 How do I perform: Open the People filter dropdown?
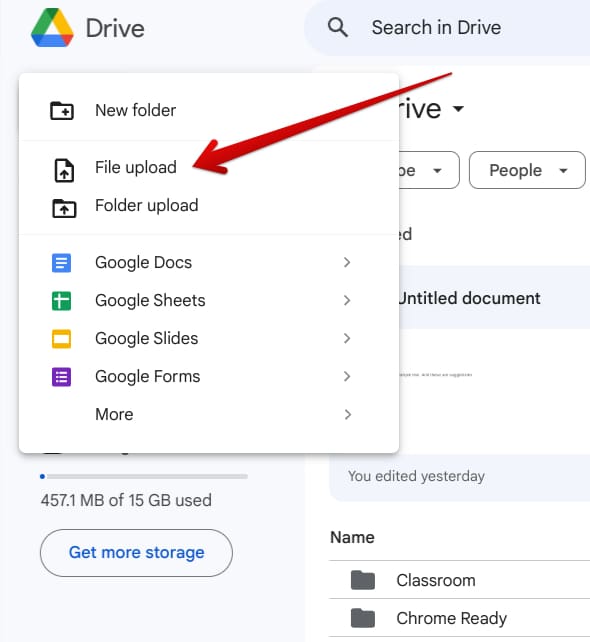pos(527,170)
